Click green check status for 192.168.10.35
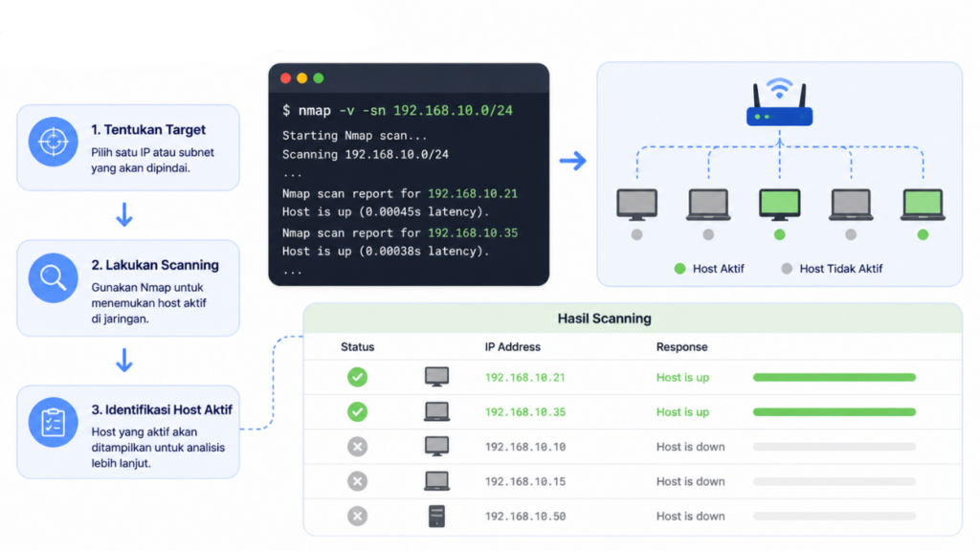Screen dimensions: 980x551 [358, 411]
